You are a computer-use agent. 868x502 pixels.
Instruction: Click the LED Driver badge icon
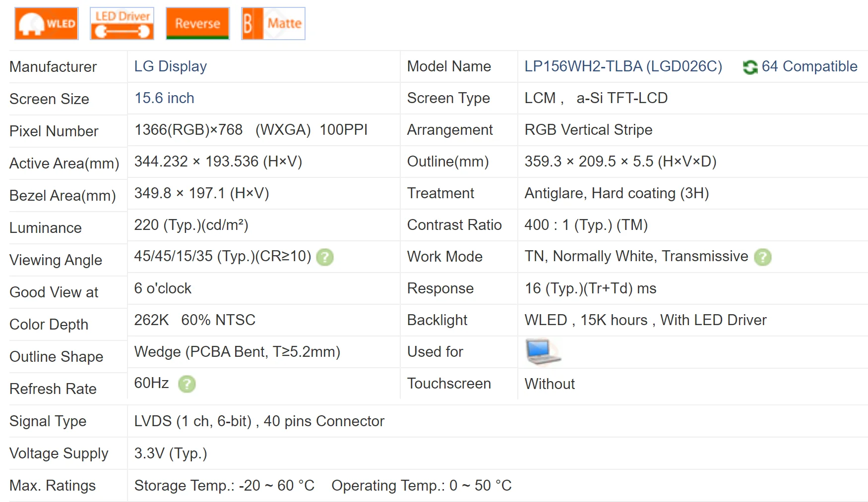coord(122,23)
